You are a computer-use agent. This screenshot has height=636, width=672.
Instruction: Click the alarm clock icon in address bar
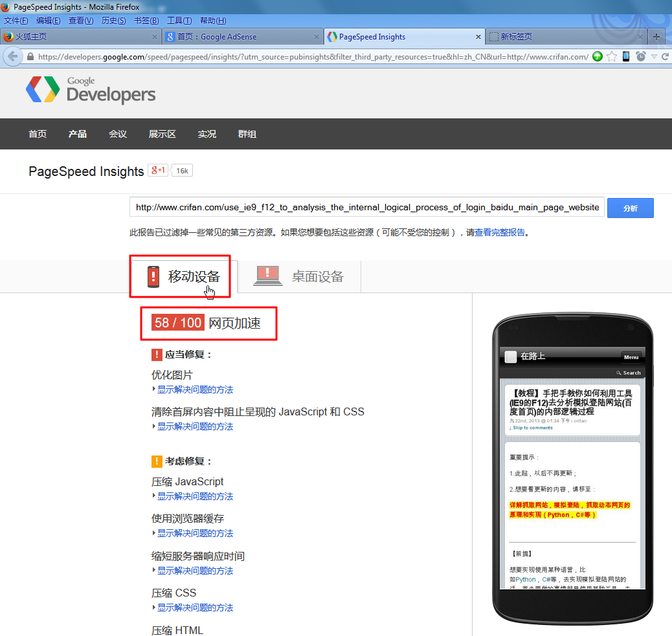click(641, 56)
